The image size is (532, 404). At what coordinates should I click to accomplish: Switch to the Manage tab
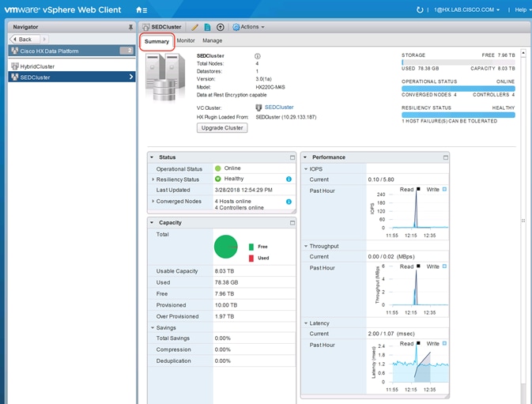coord(213,40)
